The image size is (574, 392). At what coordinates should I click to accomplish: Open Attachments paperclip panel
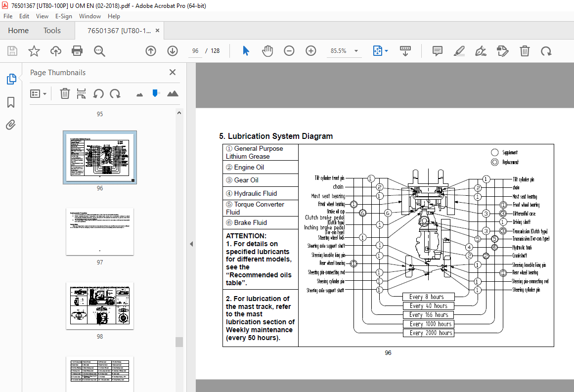10,125
